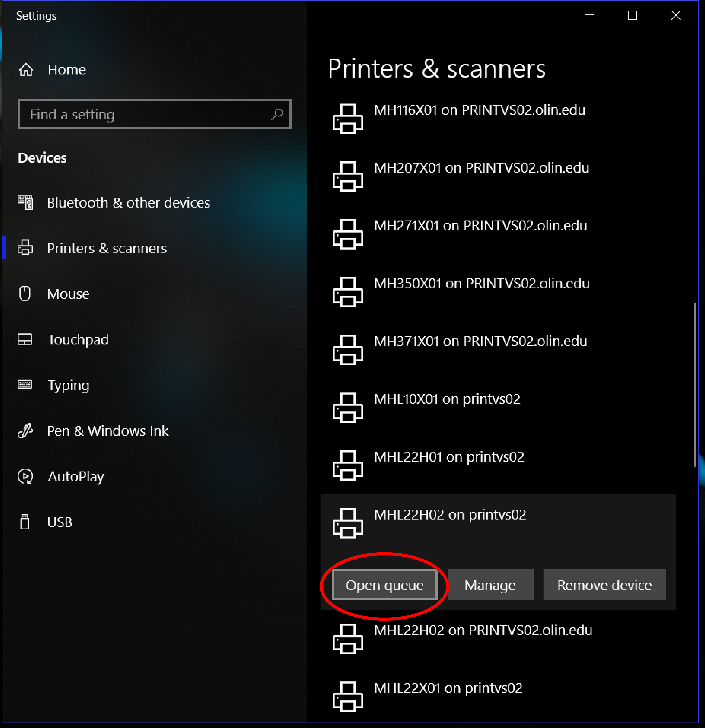Maximize the Settings window
Viewport: 705px width, 728px height.
pyautogui.click(x=632, y=15)
